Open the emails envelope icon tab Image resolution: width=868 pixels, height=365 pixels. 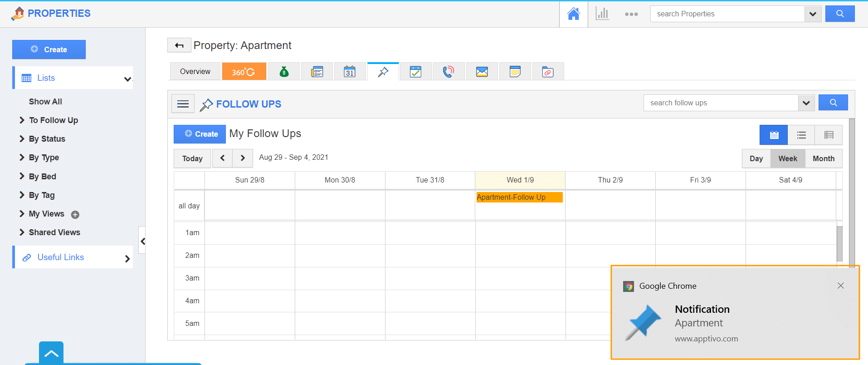pos(482,72)
